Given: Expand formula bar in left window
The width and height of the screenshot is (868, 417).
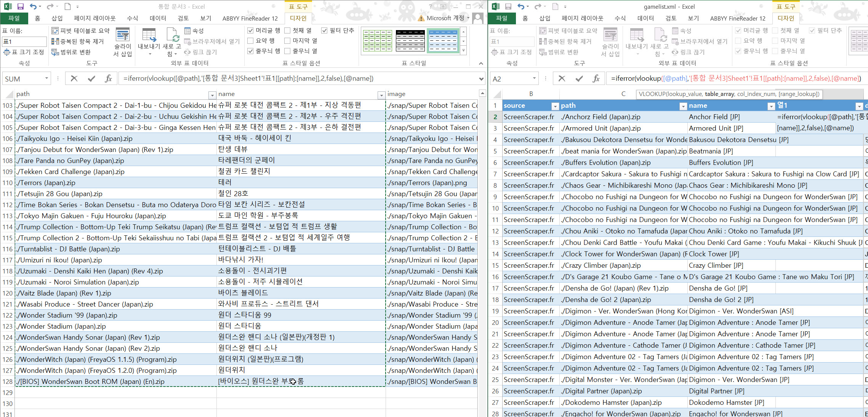Looking at the screenshot, I should tap(481, 79).
